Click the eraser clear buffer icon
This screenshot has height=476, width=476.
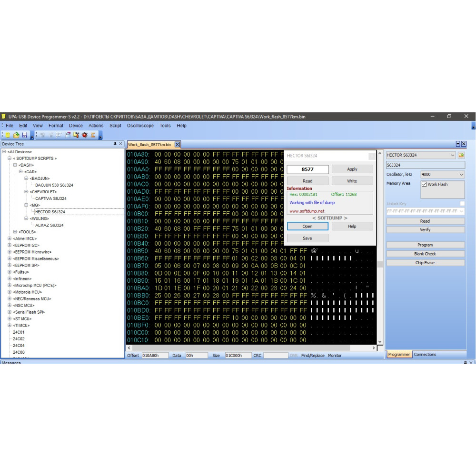[68, 135]
